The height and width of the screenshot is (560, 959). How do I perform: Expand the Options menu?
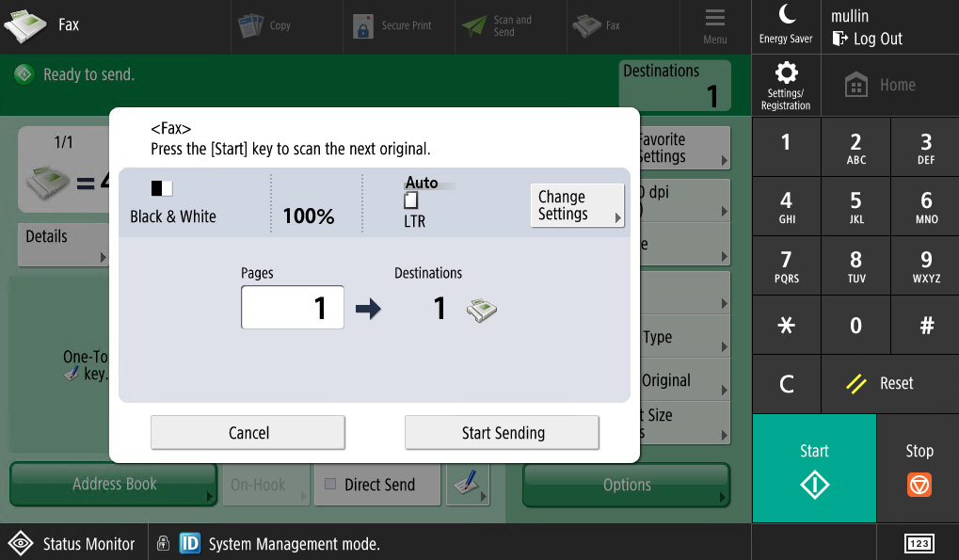coord(626,485)
